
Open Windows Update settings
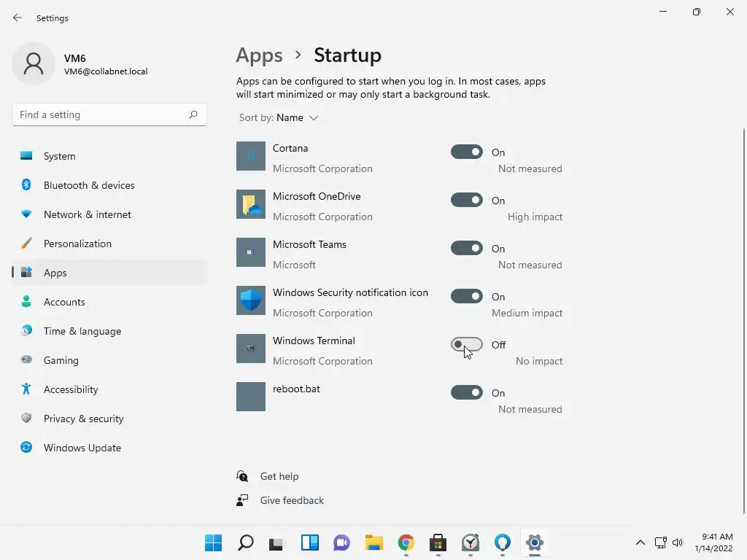(x=109, y=448)
